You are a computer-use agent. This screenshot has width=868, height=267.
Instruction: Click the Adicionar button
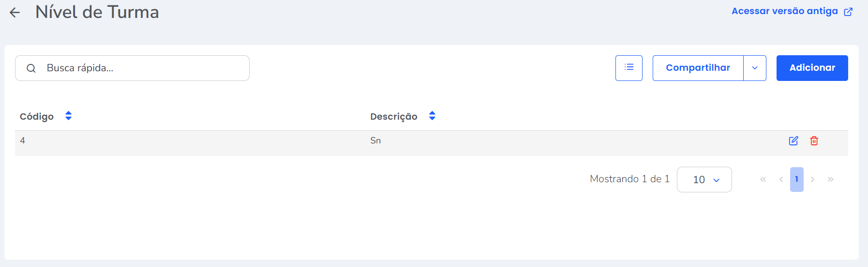pos(812,68)
